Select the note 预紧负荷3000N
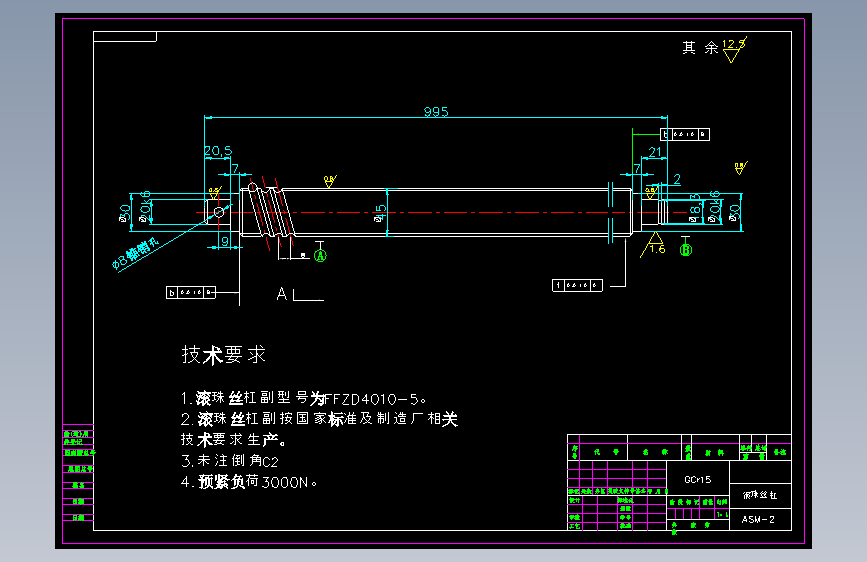Image resolution: width=867 pixels, height=562 pixels. coord(249,482)
